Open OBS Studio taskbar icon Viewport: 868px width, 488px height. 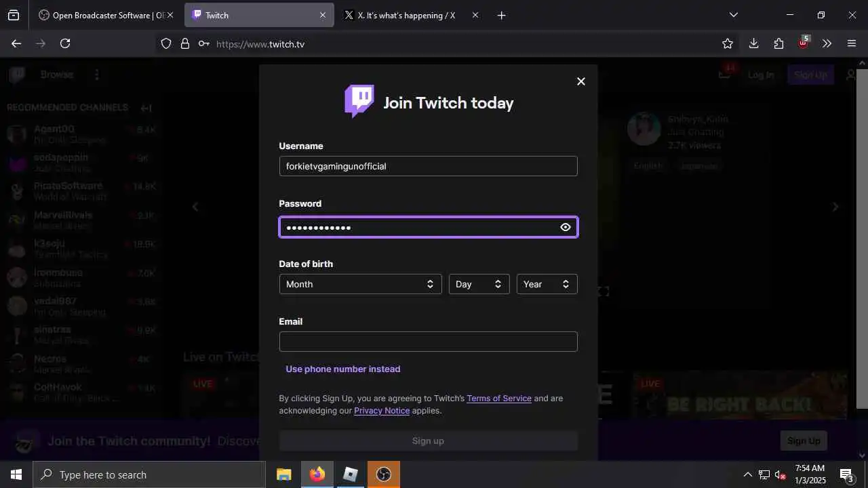click(x=384, y=474)
